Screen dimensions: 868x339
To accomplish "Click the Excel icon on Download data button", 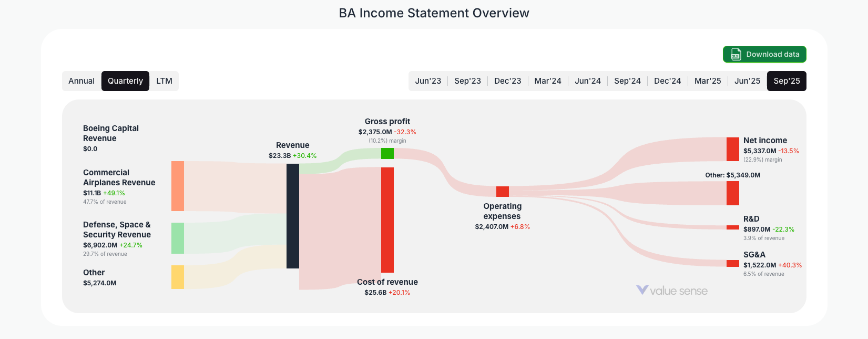I will [x=735, y=54].
